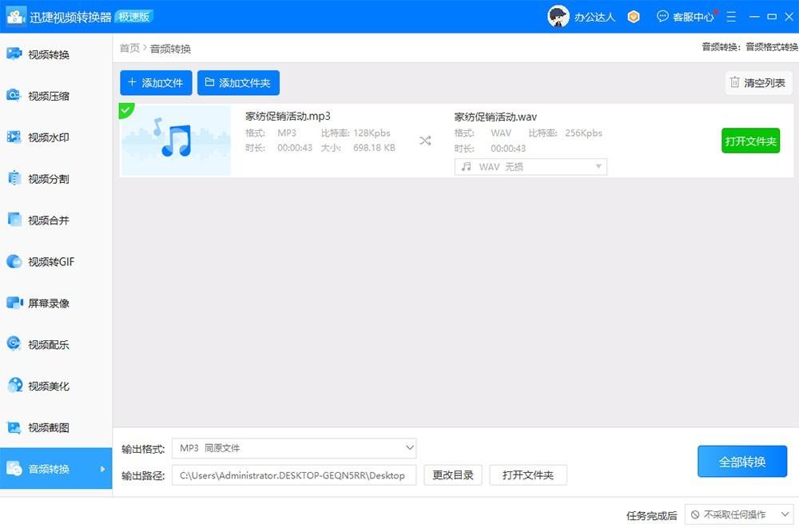Open the 不采取任何操作 dropdown
This screenshot has height=532, width=799.
tap(739, 514)
